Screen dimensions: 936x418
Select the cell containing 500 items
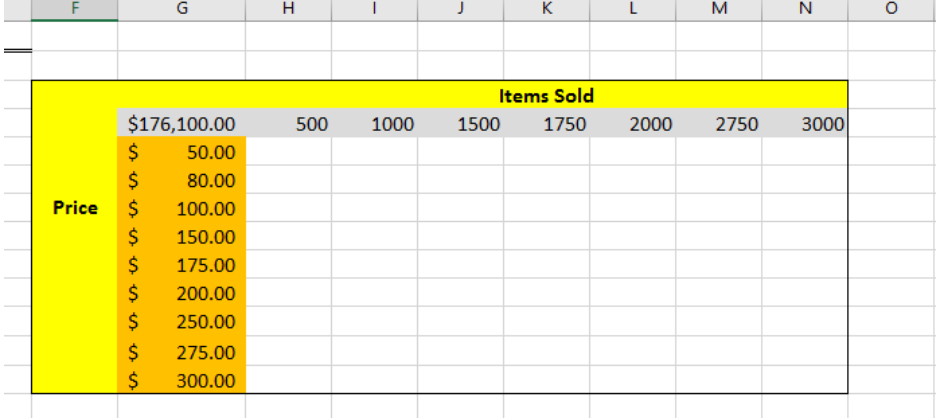coord(288,124)
